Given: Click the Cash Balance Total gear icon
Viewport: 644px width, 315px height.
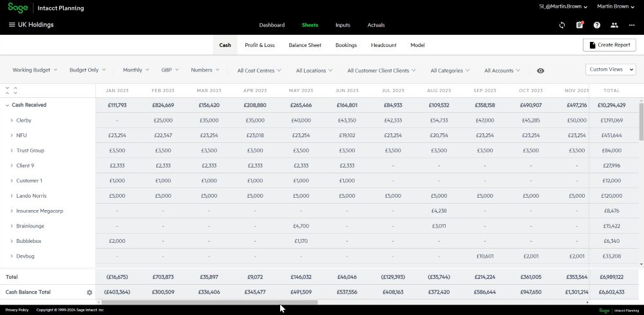Looking at the screenshot, I should coord(90,292).
